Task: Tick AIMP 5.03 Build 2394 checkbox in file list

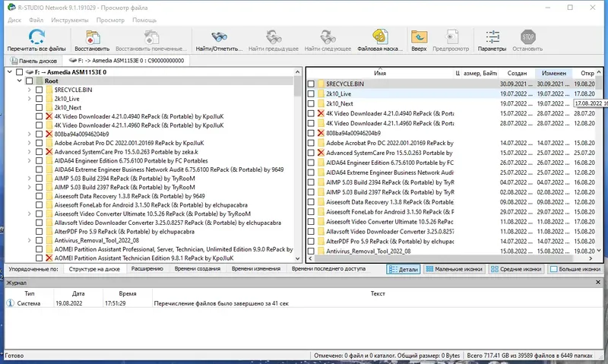Action: pos(311,182)
